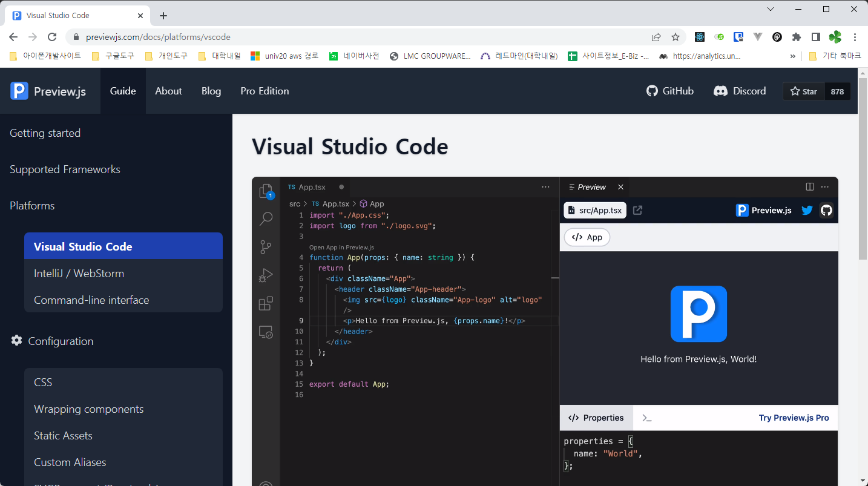This screenshot has width=868, height=486.
Task: Bookmark this page with the star icon
Action: click(676, 37)
